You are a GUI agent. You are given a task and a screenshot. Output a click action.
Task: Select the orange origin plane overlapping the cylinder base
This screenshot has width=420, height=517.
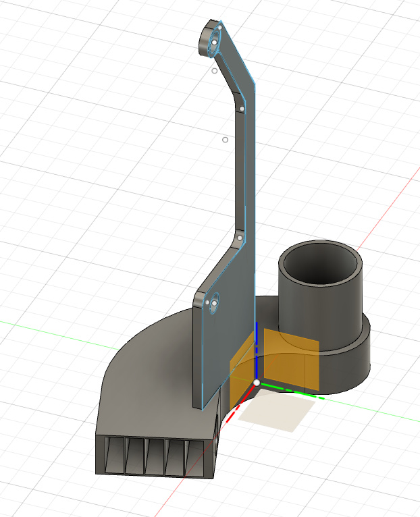(x=291, y=359)
